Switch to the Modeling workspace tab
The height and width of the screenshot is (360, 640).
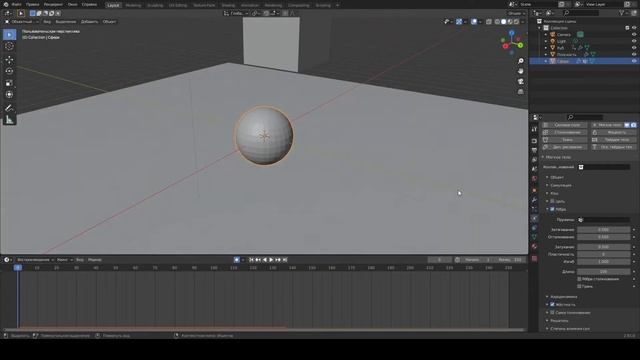(133, 5)
